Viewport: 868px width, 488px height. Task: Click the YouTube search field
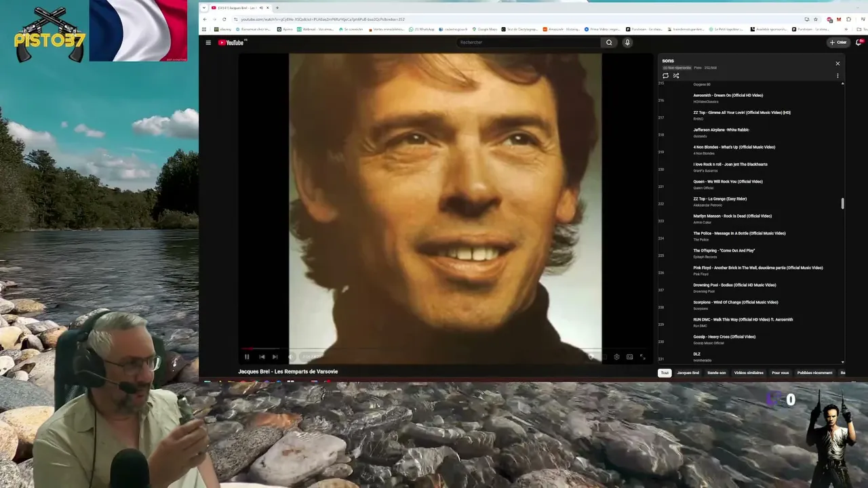[528, 42]
